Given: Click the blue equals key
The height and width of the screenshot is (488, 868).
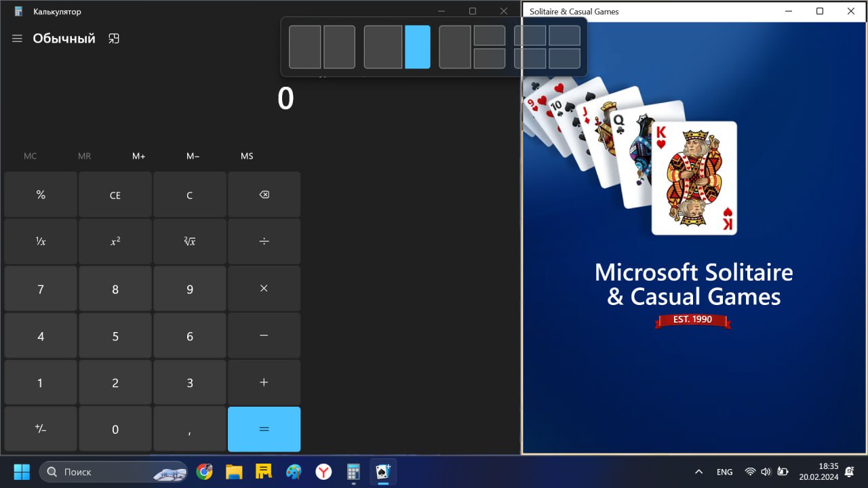Looking at the screenshot, I should (264, 429).
